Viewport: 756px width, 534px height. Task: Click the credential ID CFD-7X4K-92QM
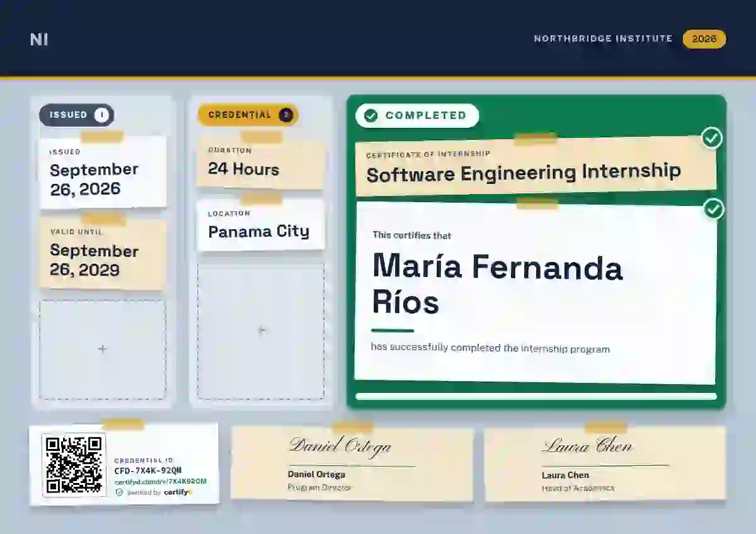click(148, 470)
